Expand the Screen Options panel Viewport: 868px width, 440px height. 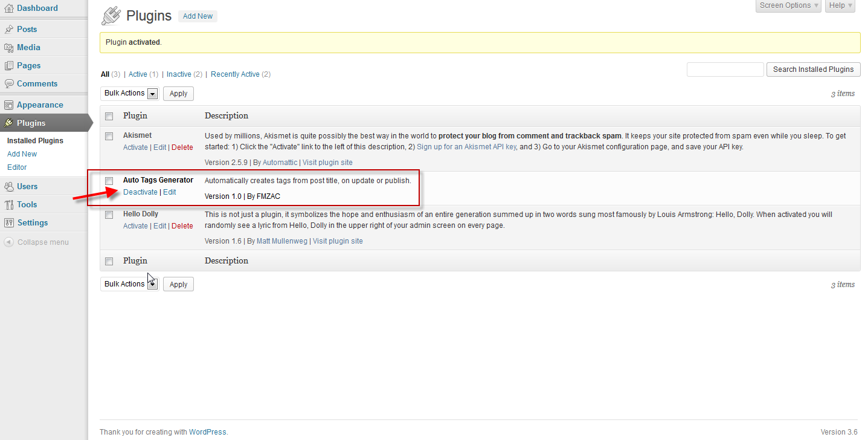tap(789, 5)
